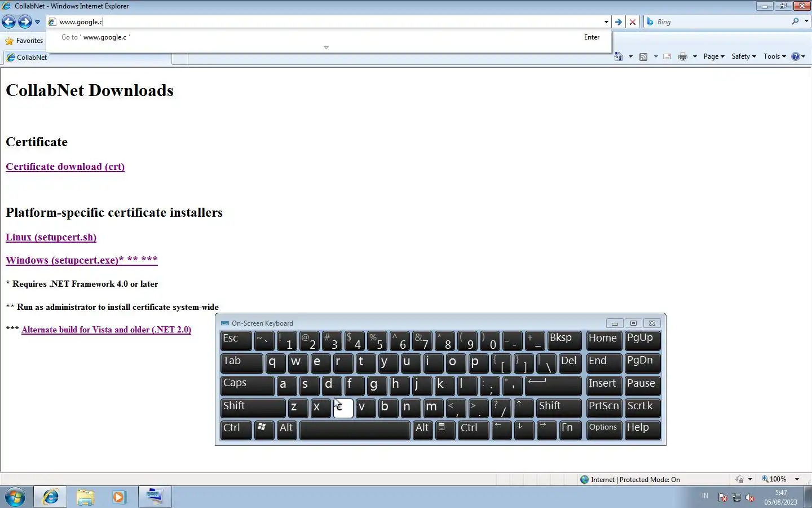Open Options on the On-Screen Keyboard
Image resolution: width=812 pixels, height=508 pixels.
604,430
